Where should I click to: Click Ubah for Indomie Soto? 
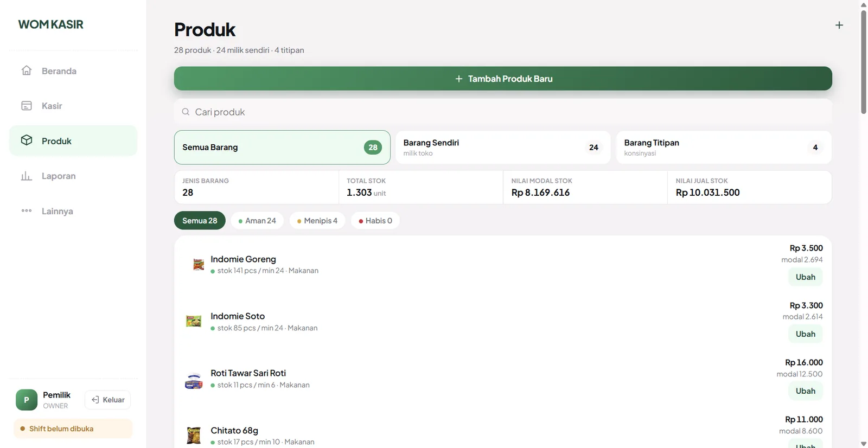[x=805, y=334]
